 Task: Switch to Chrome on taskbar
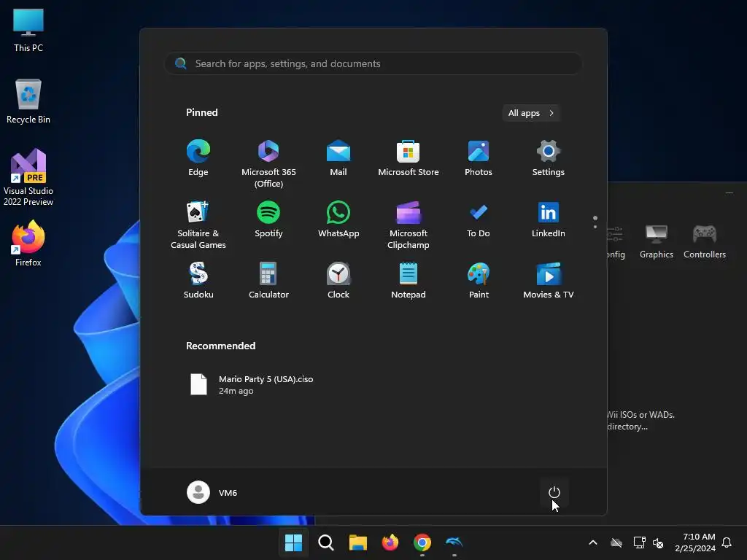pos(422,542)
